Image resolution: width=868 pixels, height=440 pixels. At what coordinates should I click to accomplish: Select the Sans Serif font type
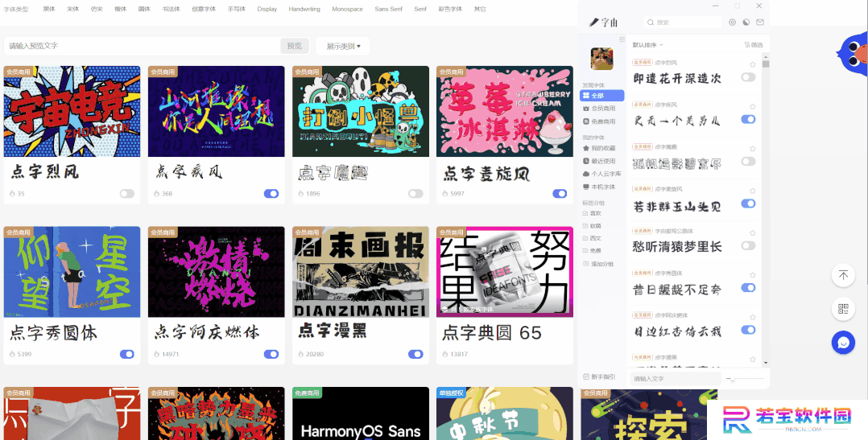(388, 10)
